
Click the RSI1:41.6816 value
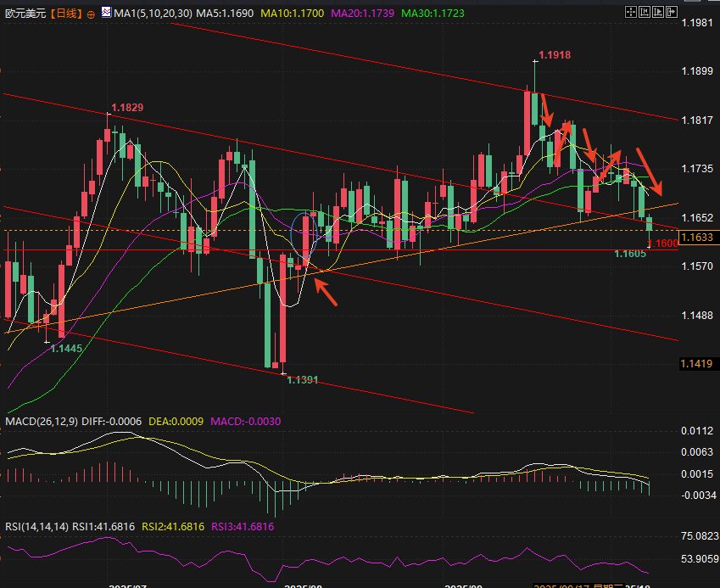tap(103, 526)
